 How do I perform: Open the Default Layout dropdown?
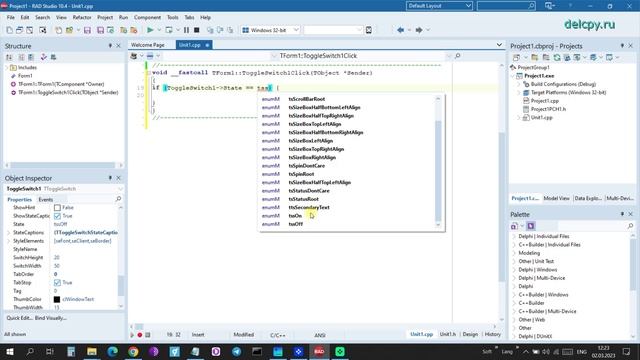439,6
